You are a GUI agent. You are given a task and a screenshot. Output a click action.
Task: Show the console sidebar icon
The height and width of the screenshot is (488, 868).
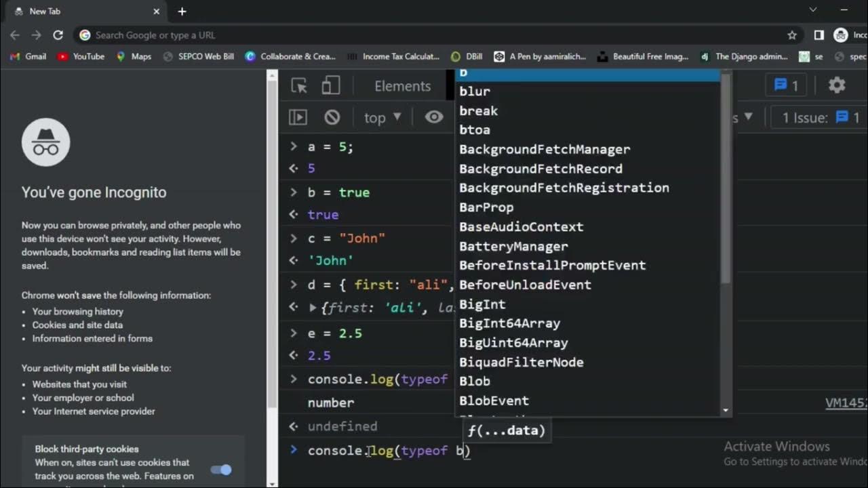pyautogui.click(x=298, y=117)
